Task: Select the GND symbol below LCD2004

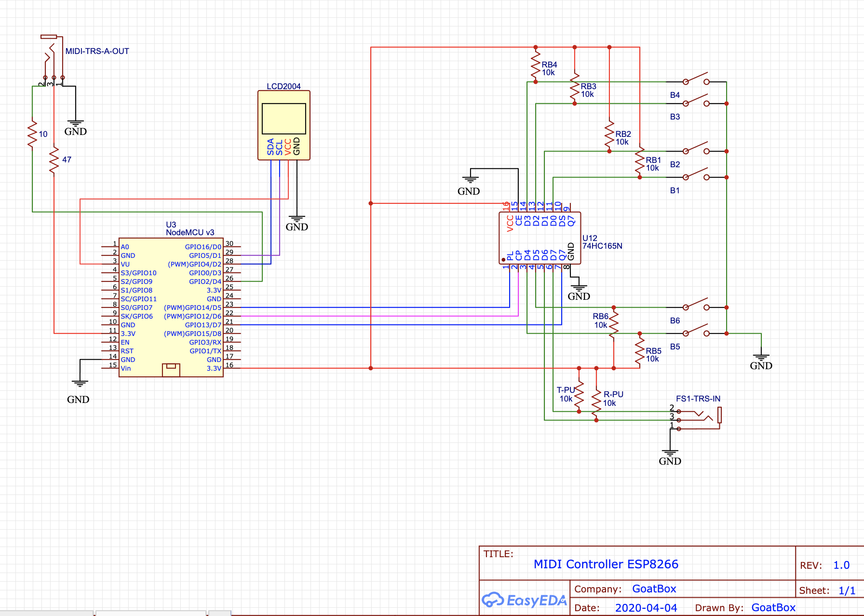Action: pos(297,223)
